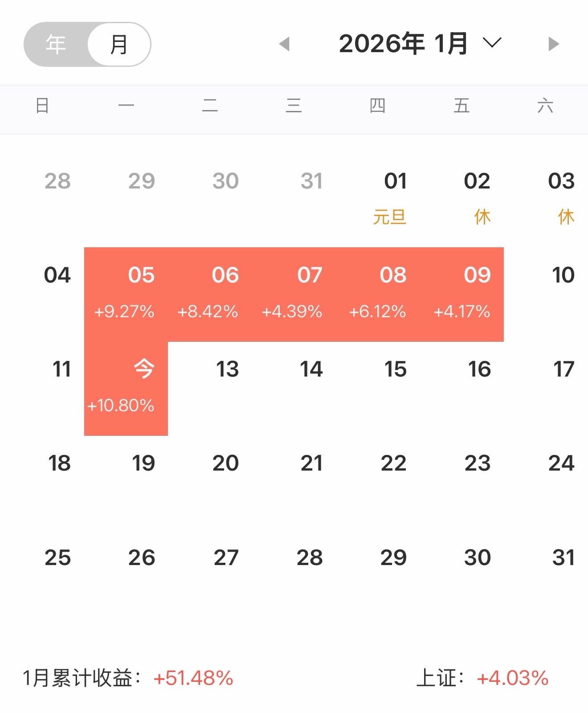The height and width of the screenshot is (713, 588).
Task: Expand the month picker chevron
Action: (x=492, y=43)
